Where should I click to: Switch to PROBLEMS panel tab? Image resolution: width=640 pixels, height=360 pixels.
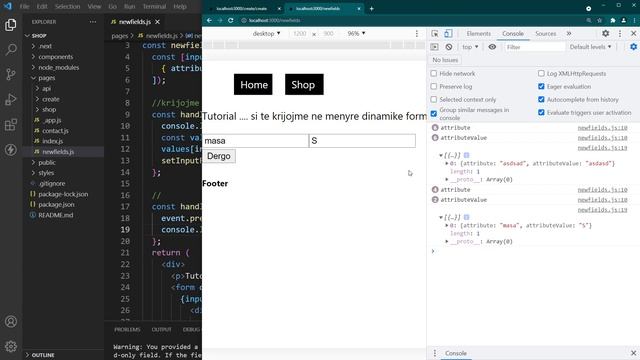point(127,329)
